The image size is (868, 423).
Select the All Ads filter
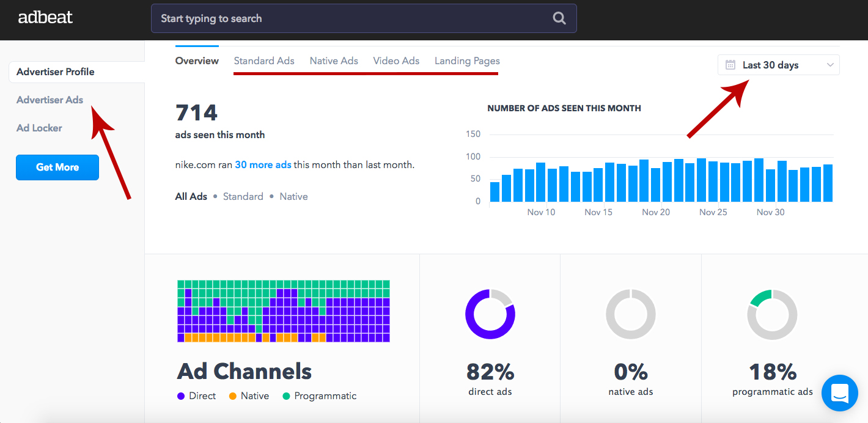point(191,196)
